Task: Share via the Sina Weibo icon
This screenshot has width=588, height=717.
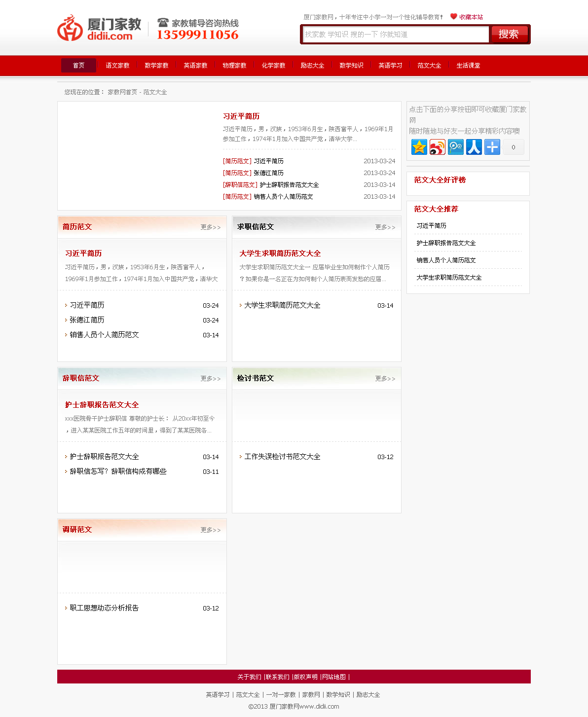Action: point(437,147)
